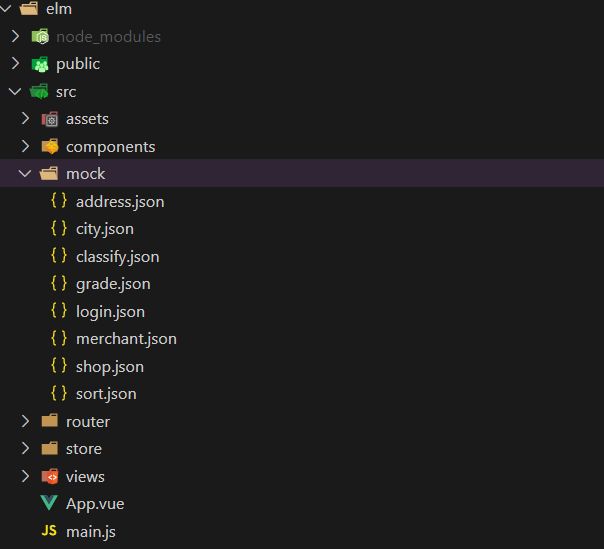Expand the store folder chevron
Image resolution: width=604 pixels, height=549 pixels.
click(25, 448)
